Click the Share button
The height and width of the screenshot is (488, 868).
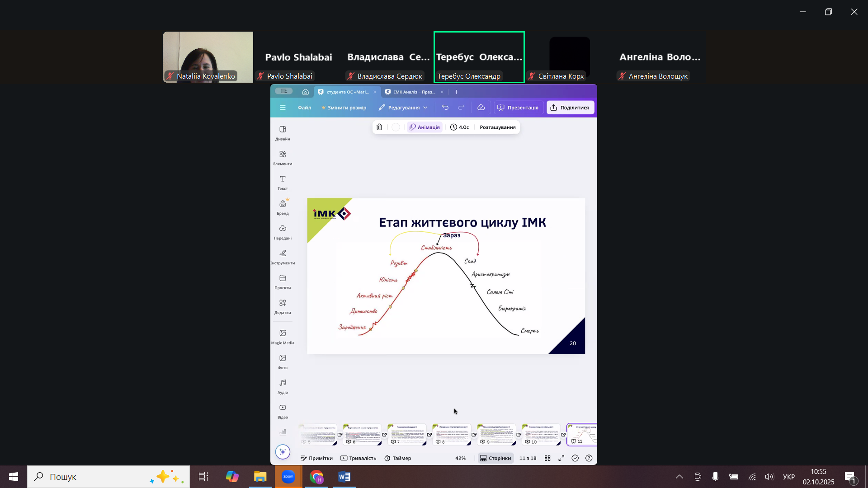pos(570,108)
